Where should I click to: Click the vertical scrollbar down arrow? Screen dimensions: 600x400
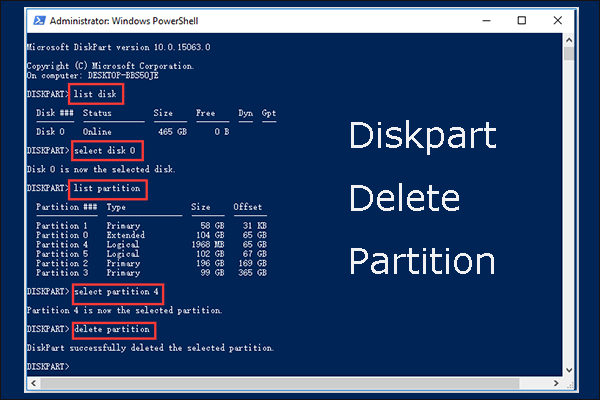click(x=569, y=370)
